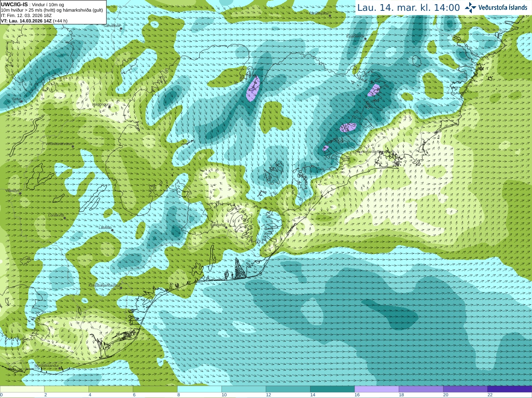Click the Veðurstofa Íslands logo icon

(x=470, y=7)
